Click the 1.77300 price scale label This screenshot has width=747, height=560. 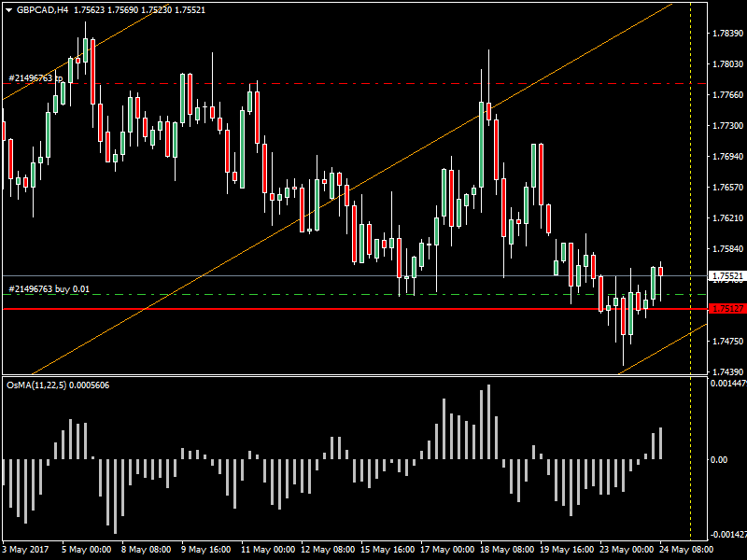(727, 126)
